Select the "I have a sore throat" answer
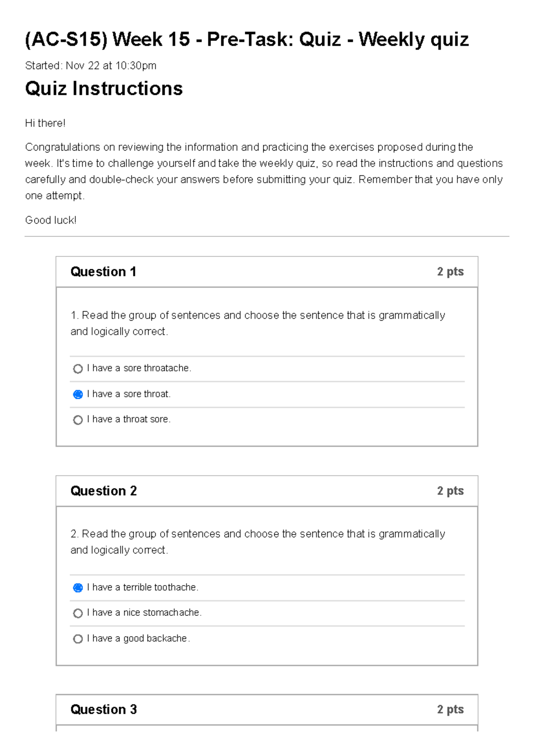The height and width of the screenshot is (756, 534). (78, 394)
